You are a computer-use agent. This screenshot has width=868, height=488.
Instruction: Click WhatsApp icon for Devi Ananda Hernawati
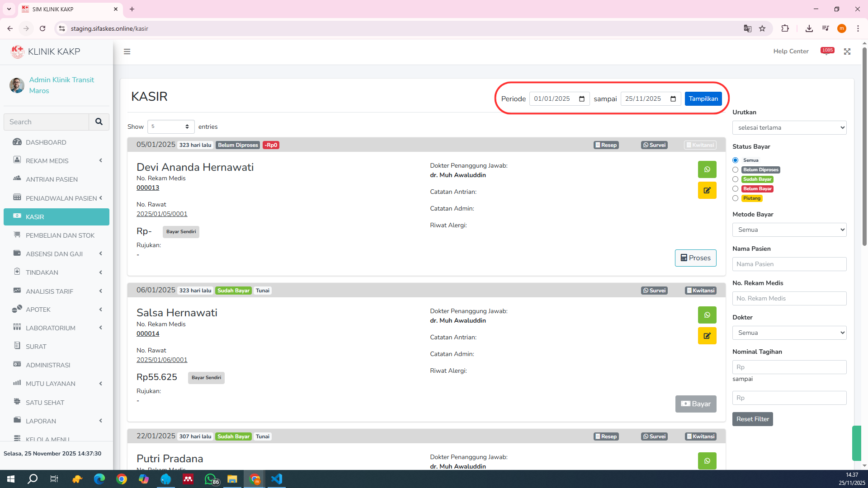tap(707, 169)
